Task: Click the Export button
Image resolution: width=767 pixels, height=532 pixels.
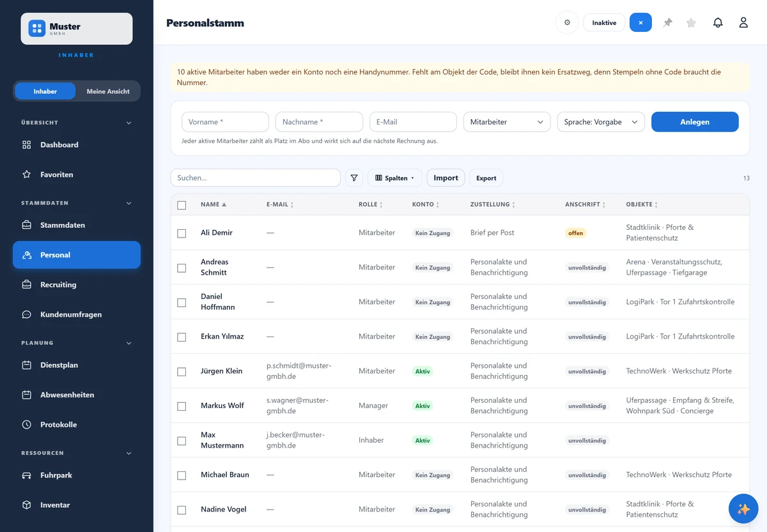Action: 486,178
